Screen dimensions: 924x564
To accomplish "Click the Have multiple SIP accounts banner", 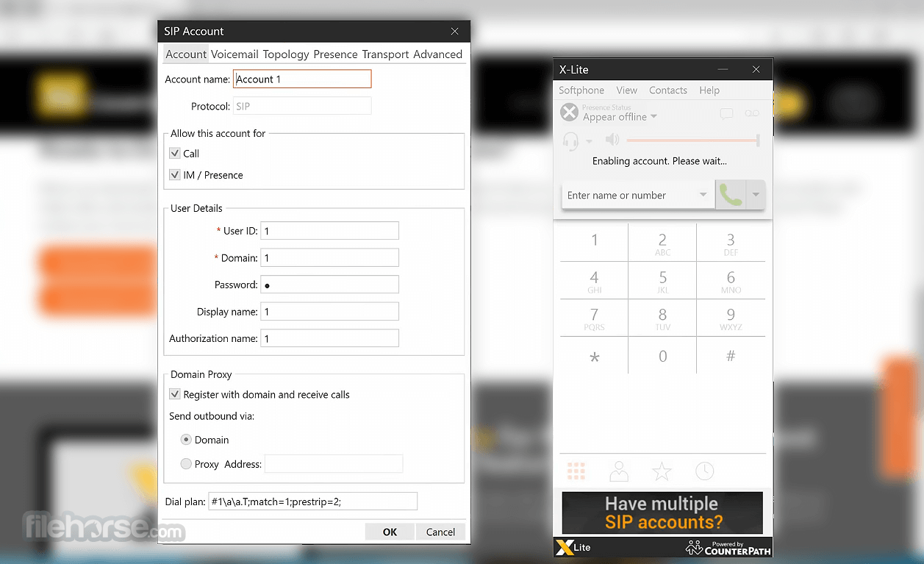I will 662,513.
